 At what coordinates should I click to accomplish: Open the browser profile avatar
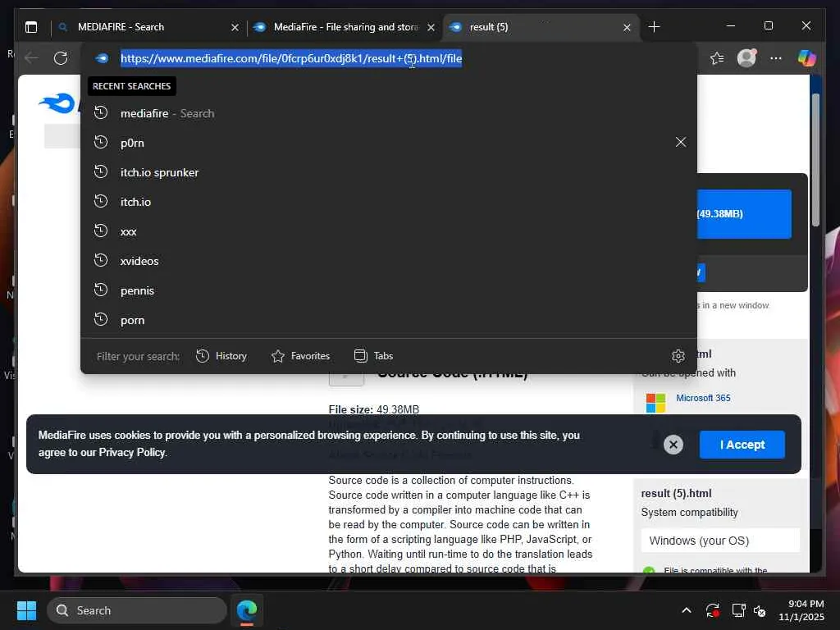[x=746, y=58]
